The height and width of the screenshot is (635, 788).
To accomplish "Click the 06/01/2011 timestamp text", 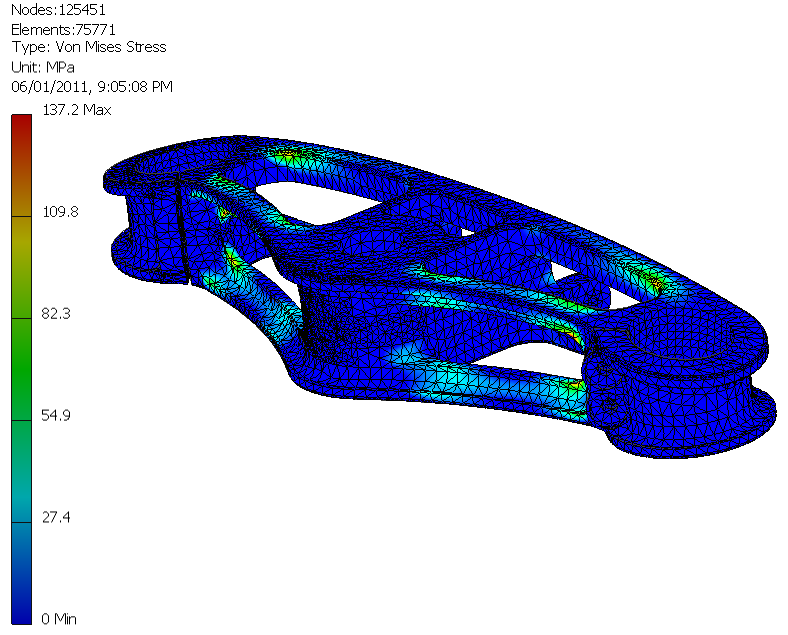I will pyautogui.click(x=92, y=87).
